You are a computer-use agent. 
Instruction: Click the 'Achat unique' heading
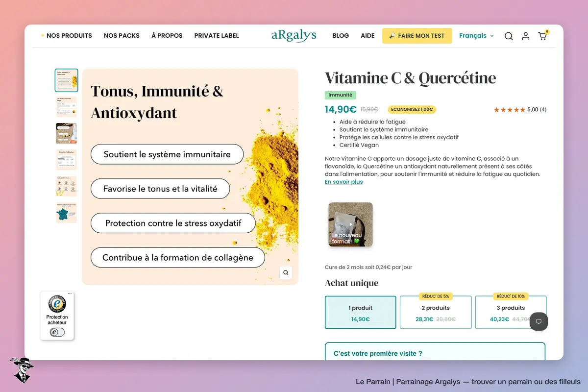pyautogui.click(x=352, y=283)
